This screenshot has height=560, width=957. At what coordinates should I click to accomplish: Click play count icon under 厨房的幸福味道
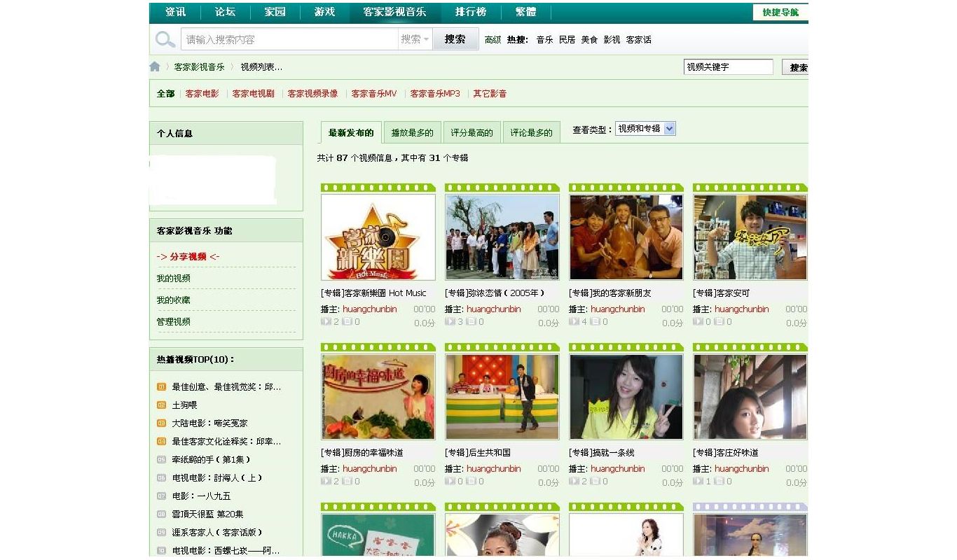click(326, 481)
